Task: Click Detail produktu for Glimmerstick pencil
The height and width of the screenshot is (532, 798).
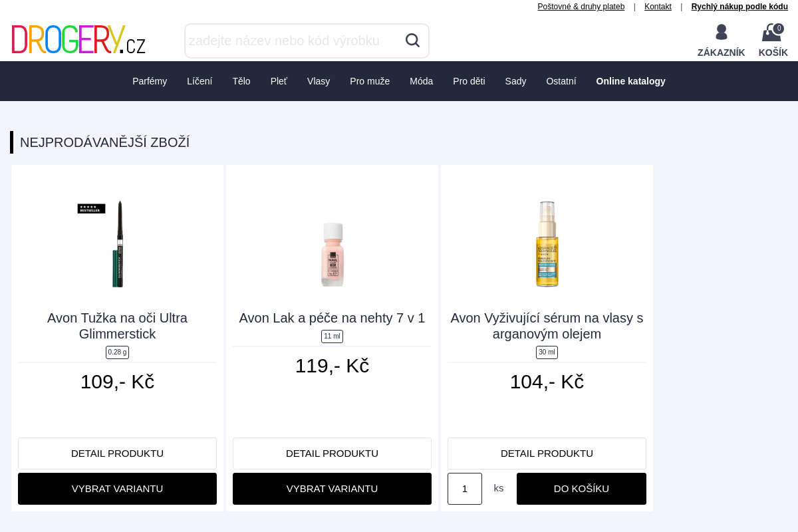Action: pos(117,454)
